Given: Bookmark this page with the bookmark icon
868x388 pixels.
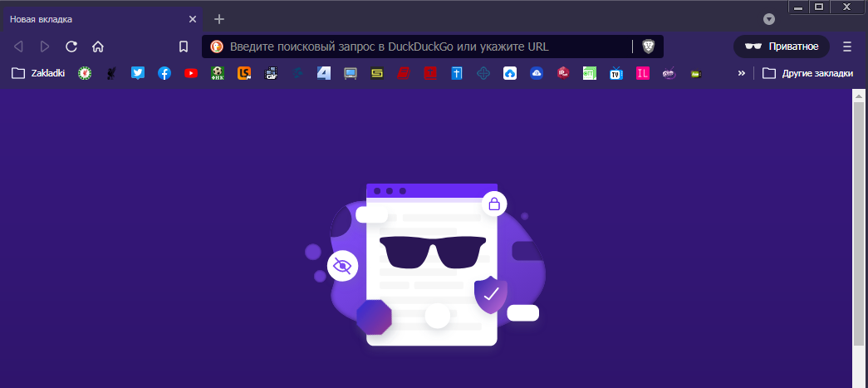Looking at the screenshot, I should coord(184,47).
